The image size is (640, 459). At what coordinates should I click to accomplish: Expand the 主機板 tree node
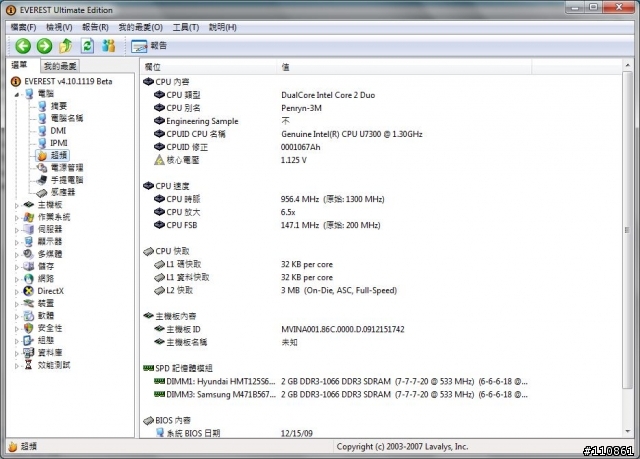(x=17, y=206)
